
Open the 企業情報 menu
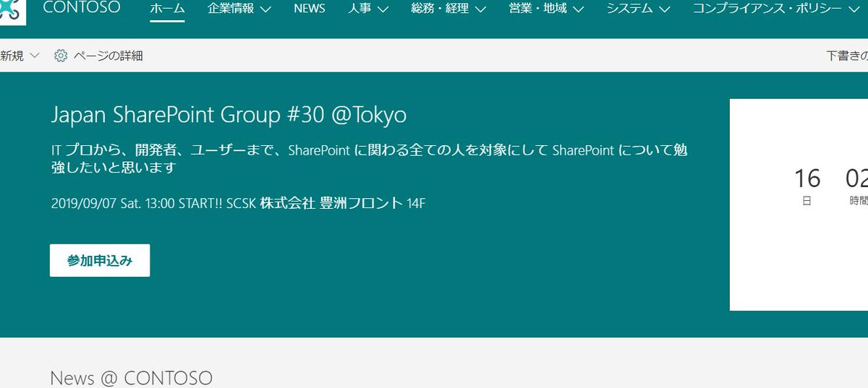coord(231,9)
